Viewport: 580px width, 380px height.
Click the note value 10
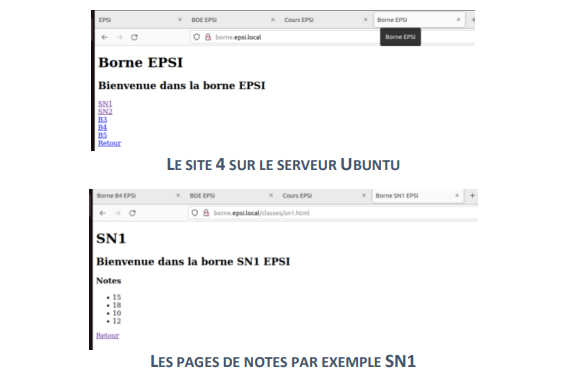point(117,313)
